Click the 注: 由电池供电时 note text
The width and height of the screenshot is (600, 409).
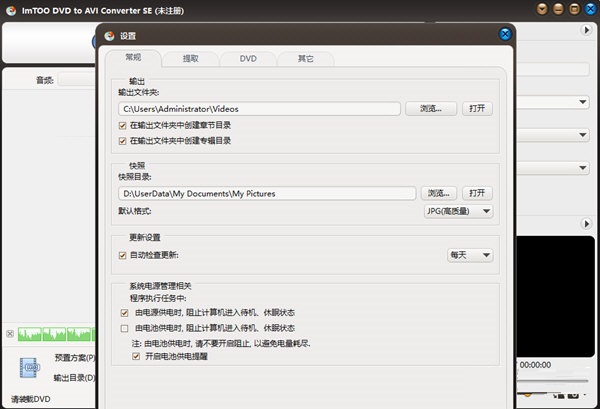(221, 344)
